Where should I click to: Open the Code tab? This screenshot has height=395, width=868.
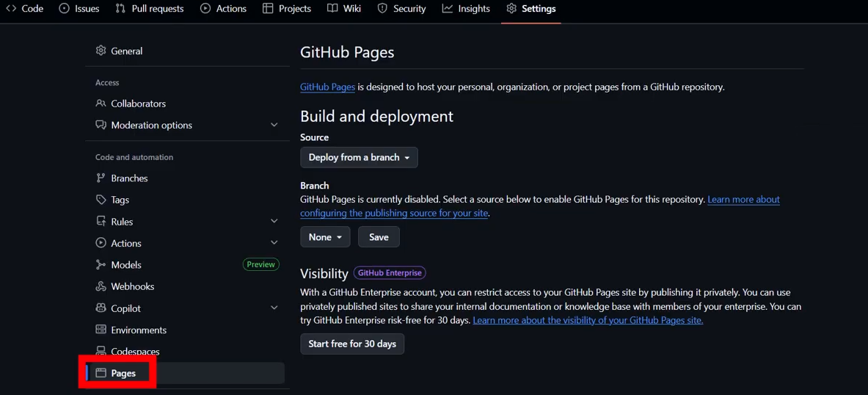pos(24,9)
